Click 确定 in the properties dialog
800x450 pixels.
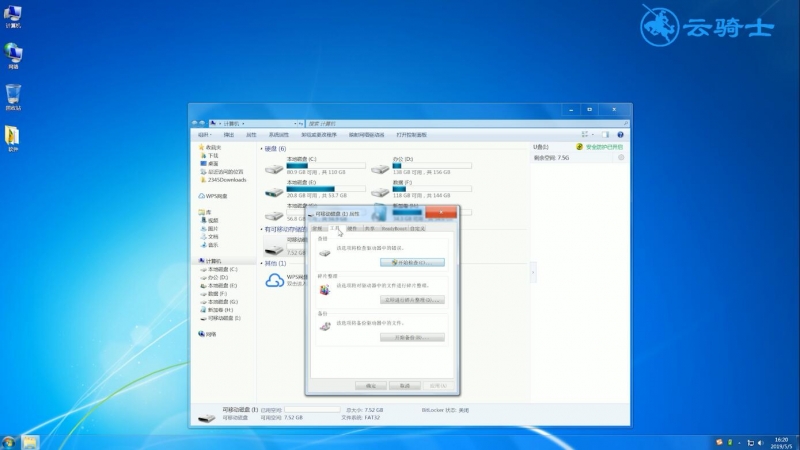pyautogui.click(x=370, y=386)
